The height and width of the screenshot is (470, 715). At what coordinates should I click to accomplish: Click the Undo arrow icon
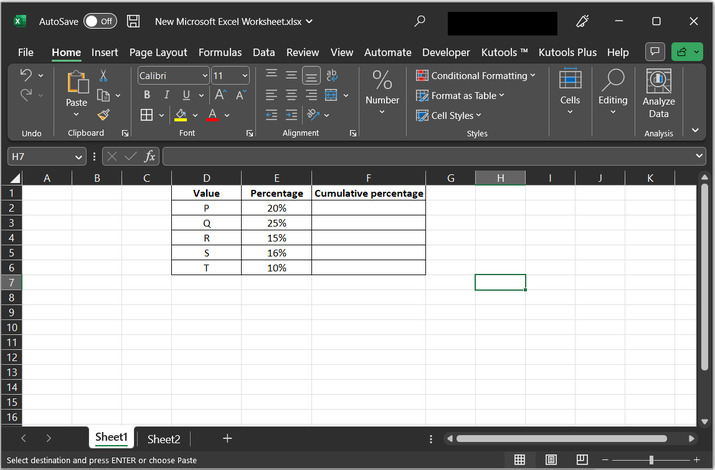[26, 76]
